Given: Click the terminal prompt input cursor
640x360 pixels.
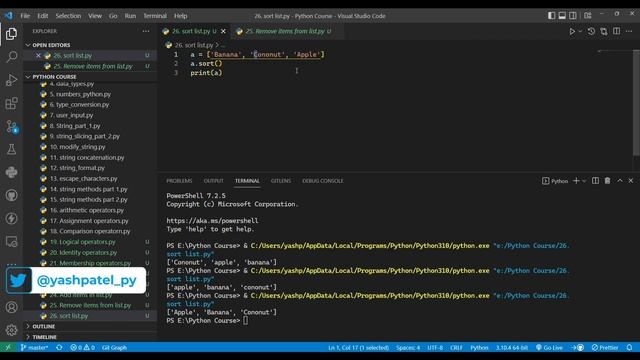Looking at the screenshot, I should point(245,321).
